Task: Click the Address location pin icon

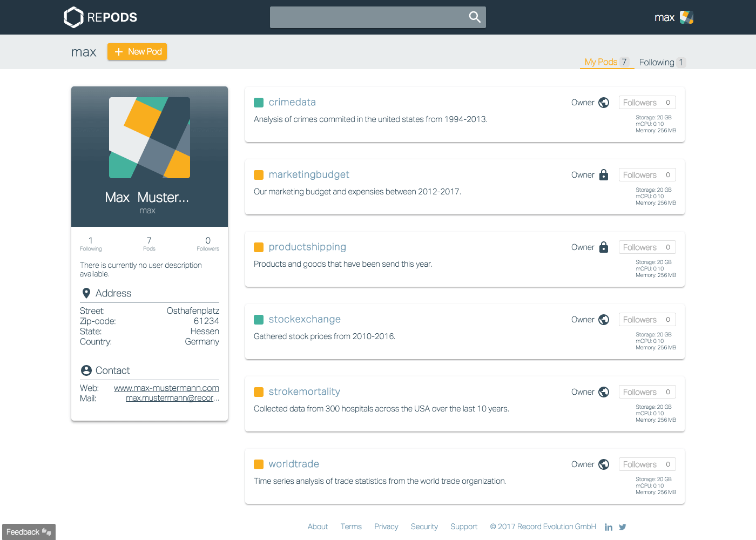Action: coord(86,293)
